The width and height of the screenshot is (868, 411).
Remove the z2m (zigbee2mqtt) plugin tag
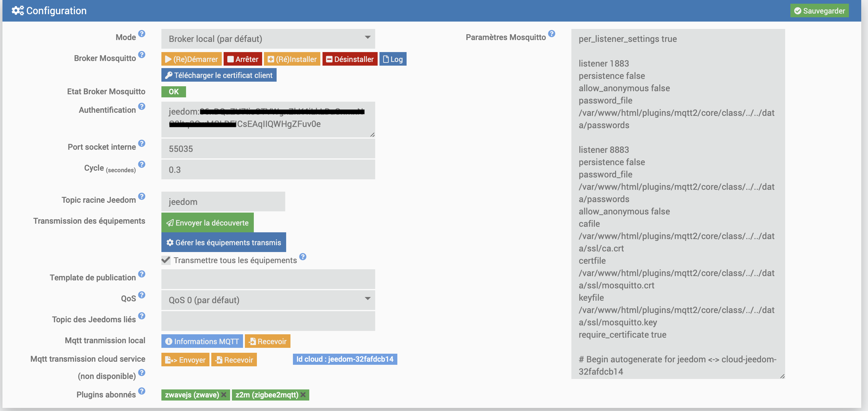coord(303,395)
